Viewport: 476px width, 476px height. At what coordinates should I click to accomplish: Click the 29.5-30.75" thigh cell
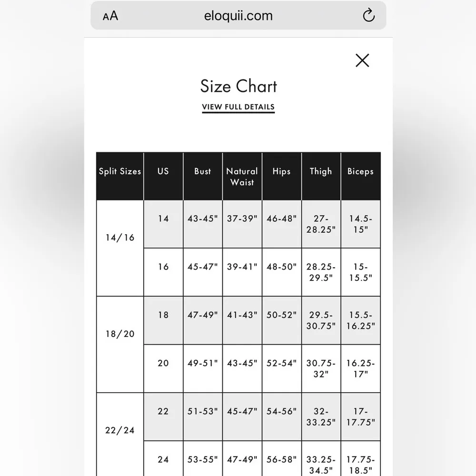tap(321, 320)
